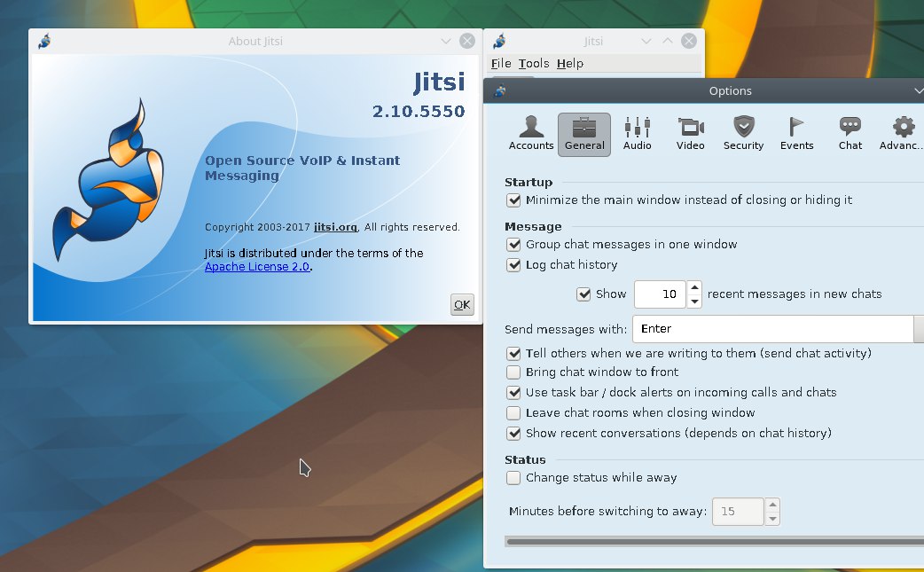Uncheck Show recent messages in new chats
The height and width of the screenshot is (572, 924).
pos(583,294)
